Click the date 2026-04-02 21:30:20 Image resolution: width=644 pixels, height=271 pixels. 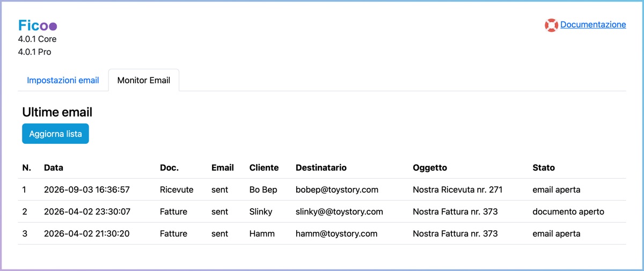click(86, 233)
